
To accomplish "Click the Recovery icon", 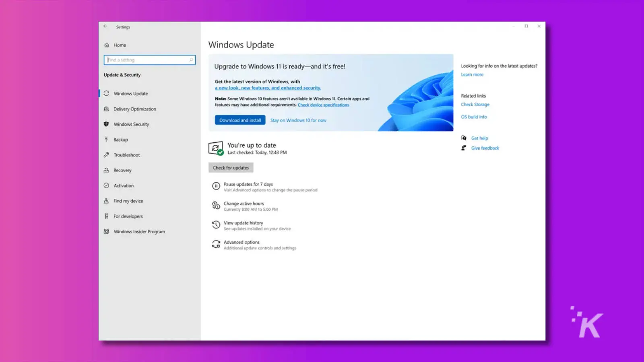I will pos(106,170).
